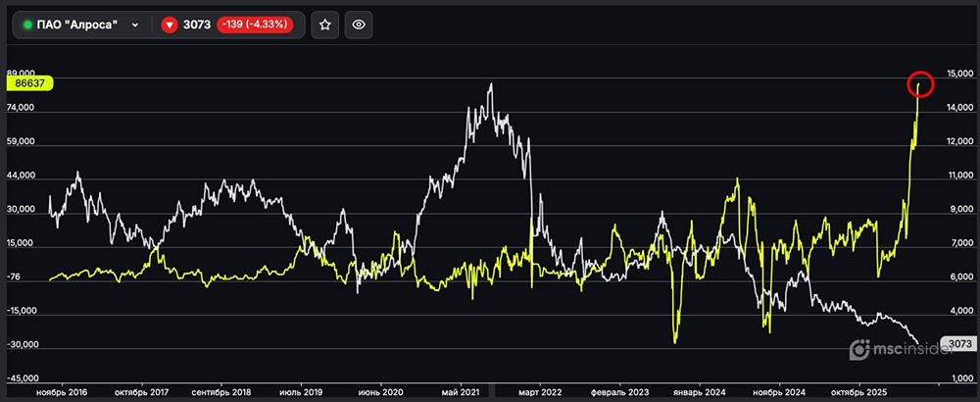
Task: Click the июнь 2020 date label
Action: click(380, 392)
